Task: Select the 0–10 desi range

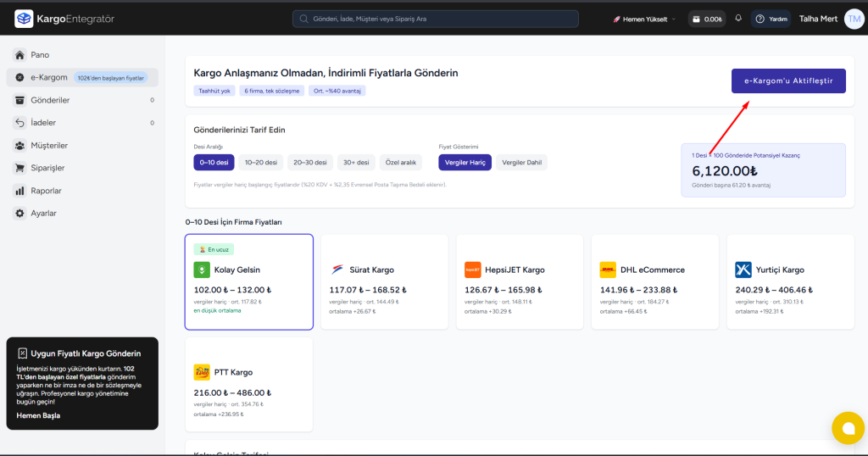Action: point(214,162)
